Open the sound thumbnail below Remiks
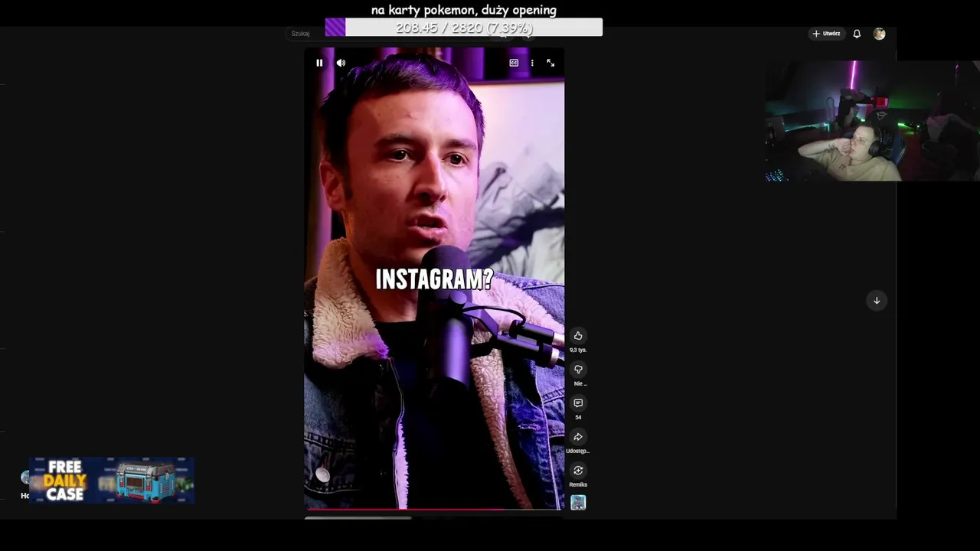Screen dimensions: 980x551 pos(578,502)
